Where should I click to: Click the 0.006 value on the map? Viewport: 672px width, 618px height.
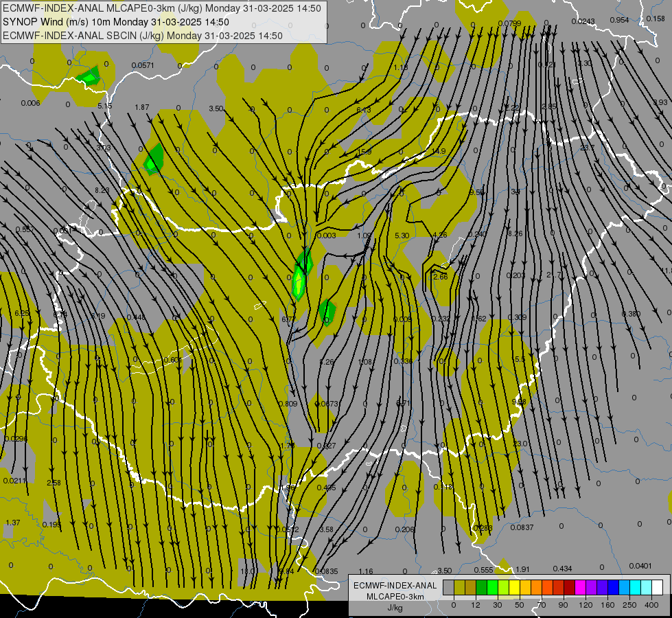point(30,103)
